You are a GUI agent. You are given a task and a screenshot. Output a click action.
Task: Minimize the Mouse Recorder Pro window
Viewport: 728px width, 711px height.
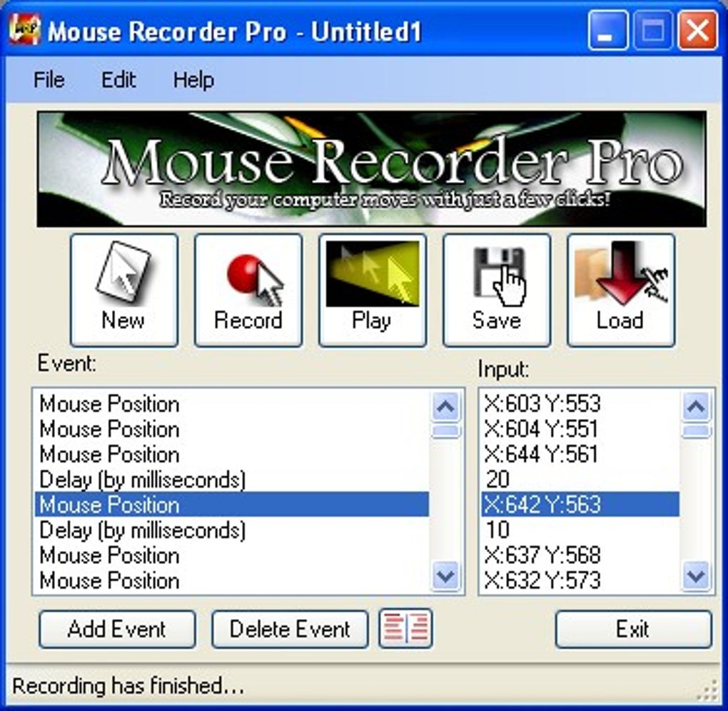click(x=608, y=31)
